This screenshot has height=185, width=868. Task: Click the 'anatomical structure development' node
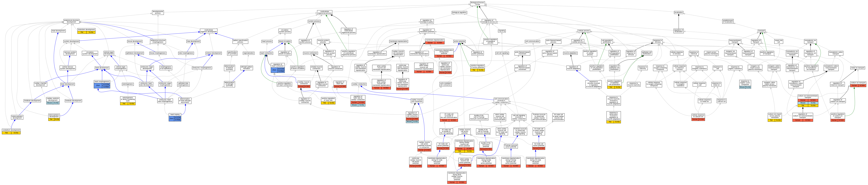[71, 21]
